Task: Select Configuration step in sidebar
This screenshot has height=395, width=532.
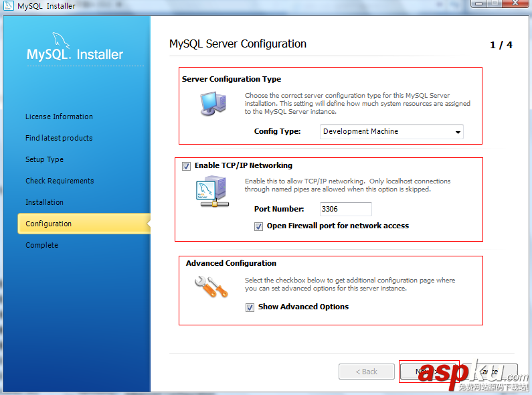Action: tap(84, 224)
